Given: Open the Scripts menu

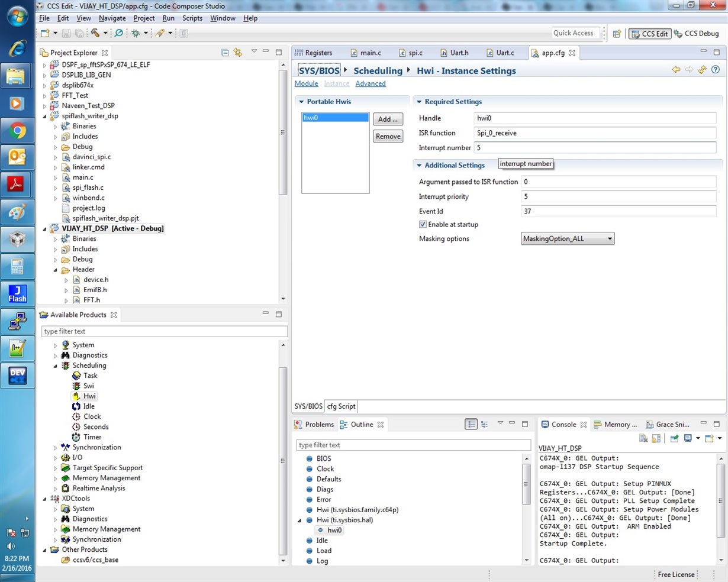Looking at the screenshot, I should coord(192,18).
